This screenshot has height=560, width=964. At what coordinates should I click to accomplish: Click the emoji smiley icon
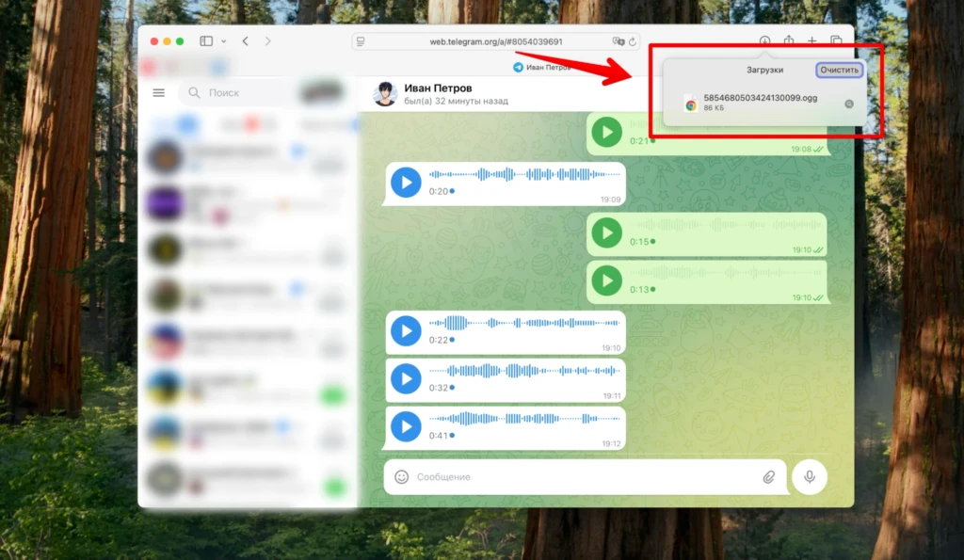pos(401,477)
